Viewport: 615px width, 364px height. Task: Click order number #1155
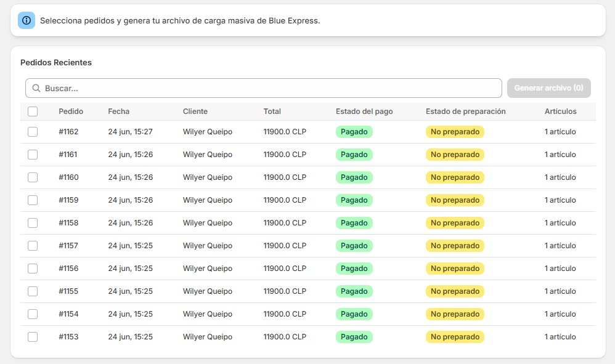pos(68,291)
